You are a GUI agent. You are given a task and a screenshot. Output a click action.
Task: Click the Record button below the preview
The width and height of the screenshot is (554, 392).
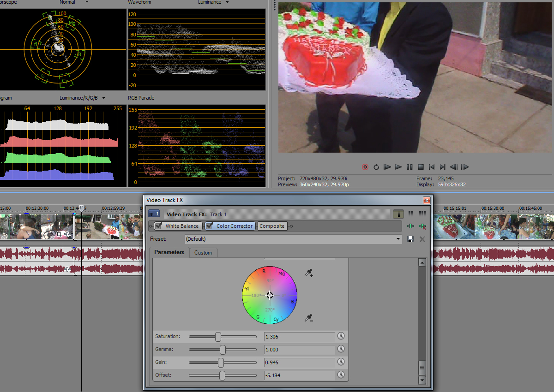coord(365,167)
